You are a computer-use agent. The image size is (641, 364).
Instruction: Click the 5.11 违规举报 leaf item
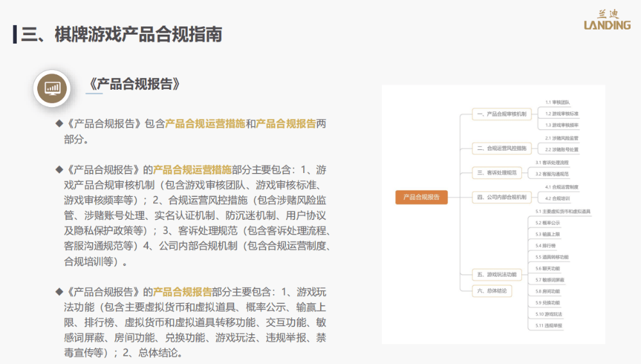pyautogui.click(x=549, y=326)
